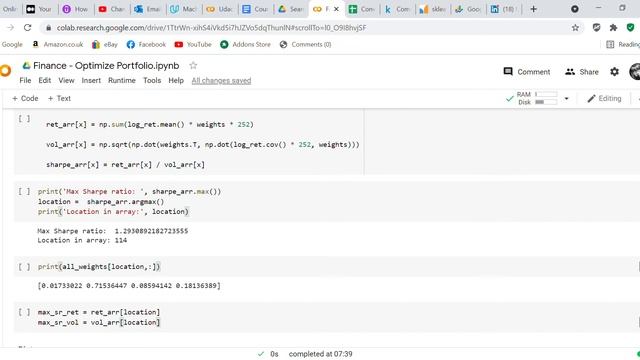
Task: Open the Facebook bookmark
Action: point(146,44)
